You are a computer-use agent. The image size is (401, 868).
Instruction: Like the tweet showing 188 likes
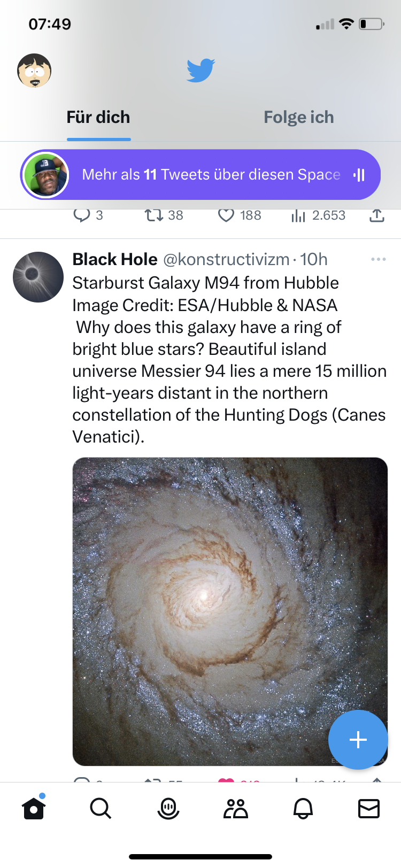coord(226,216)
